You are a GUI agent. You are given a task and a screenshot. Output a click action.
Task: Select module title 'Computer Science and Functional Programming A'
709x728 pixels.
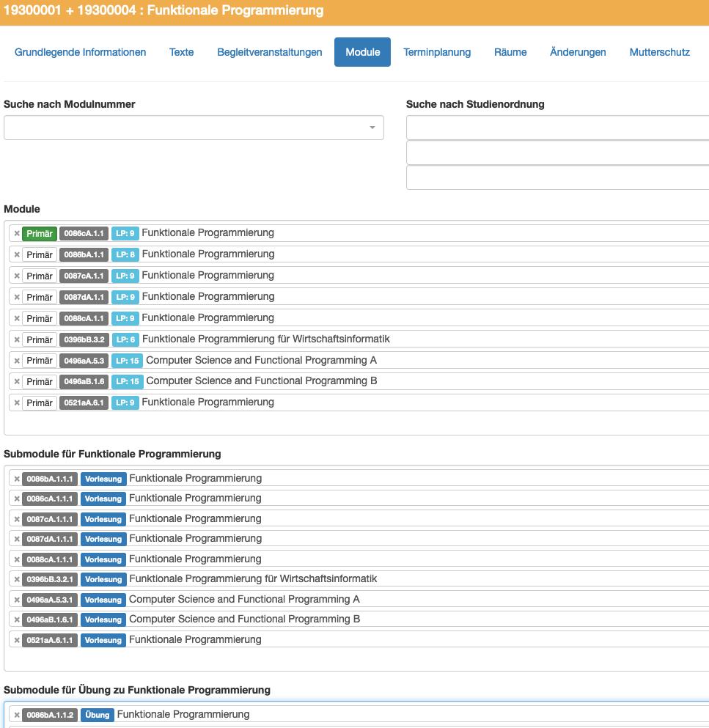tap(262, 360)
